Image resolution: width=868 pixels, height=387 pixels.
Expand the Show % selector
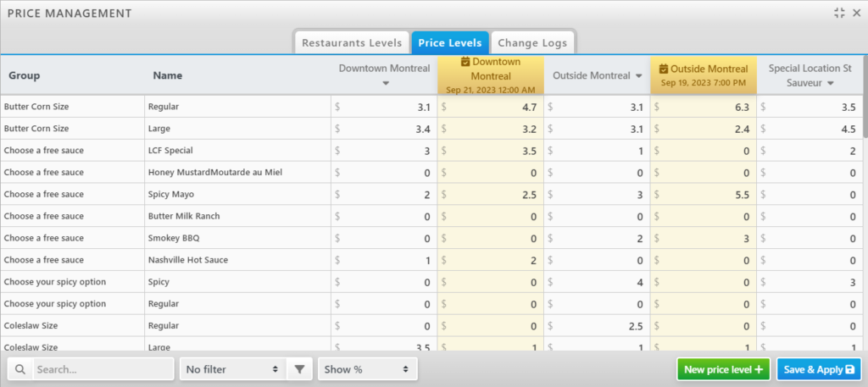click(367, 370)
